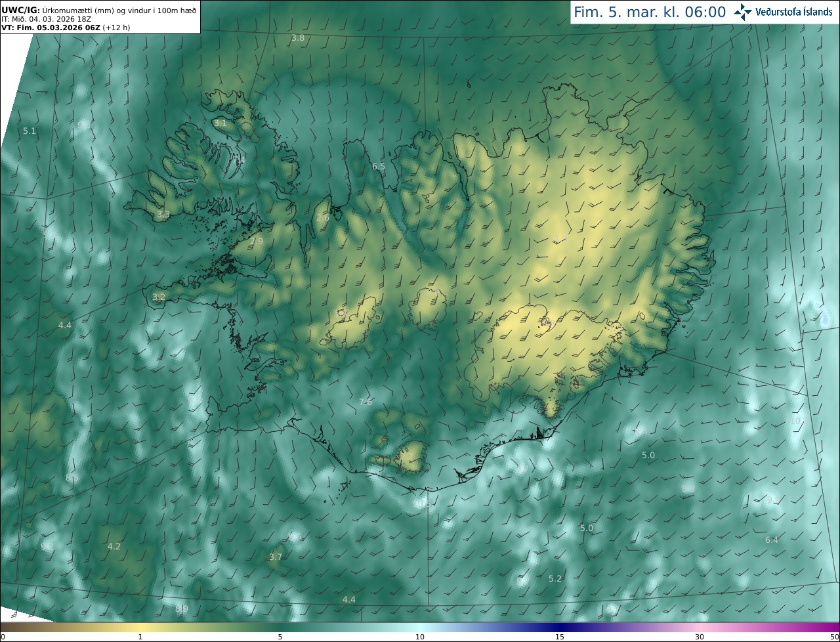
Task: Click the 2.9 value on the map
Action: 257,242
